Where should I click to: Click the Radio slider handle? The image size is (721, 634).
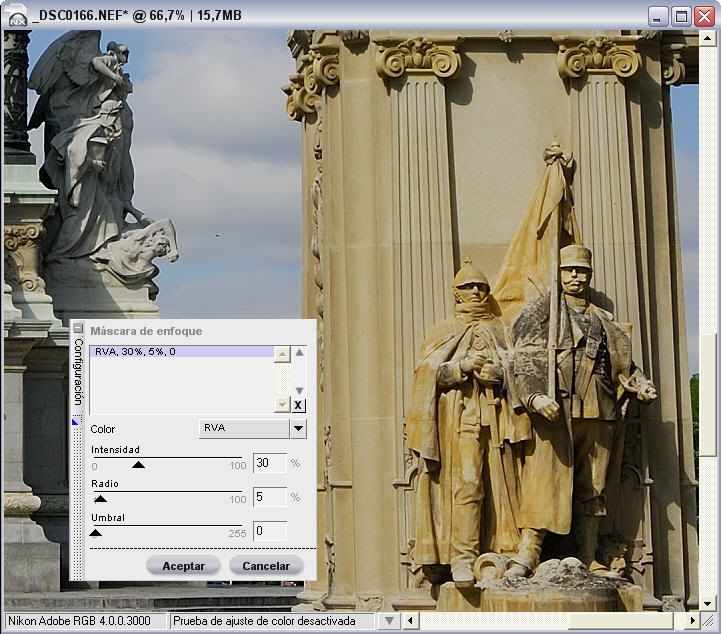pyautogui.click(x=100, y=499)
